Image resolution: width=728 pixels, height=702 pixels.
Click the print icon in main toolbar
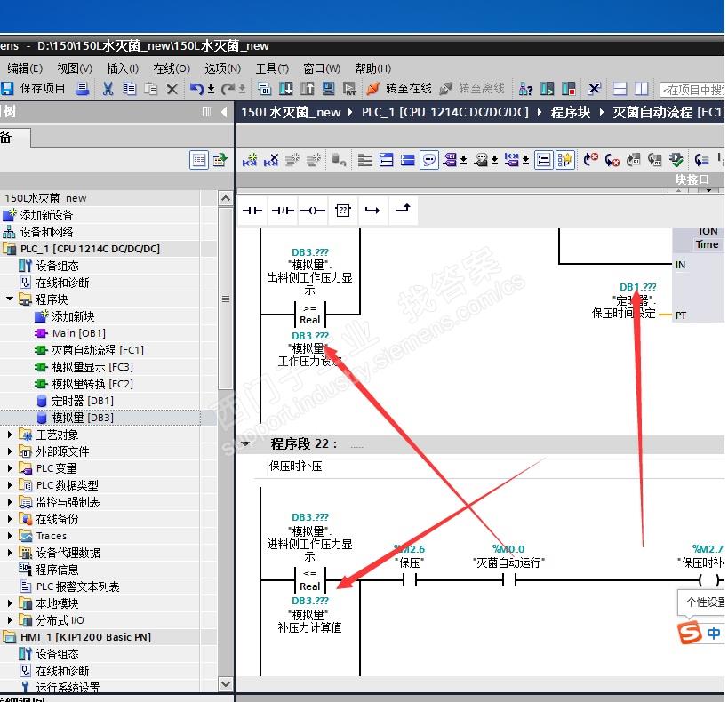coord(83,88)
